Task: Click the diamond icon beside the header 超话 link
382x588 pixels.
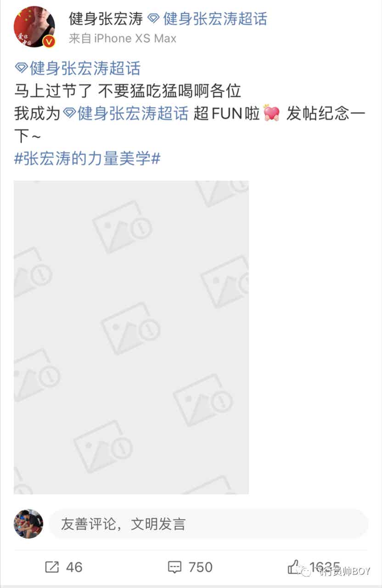Action: point(154,19)
